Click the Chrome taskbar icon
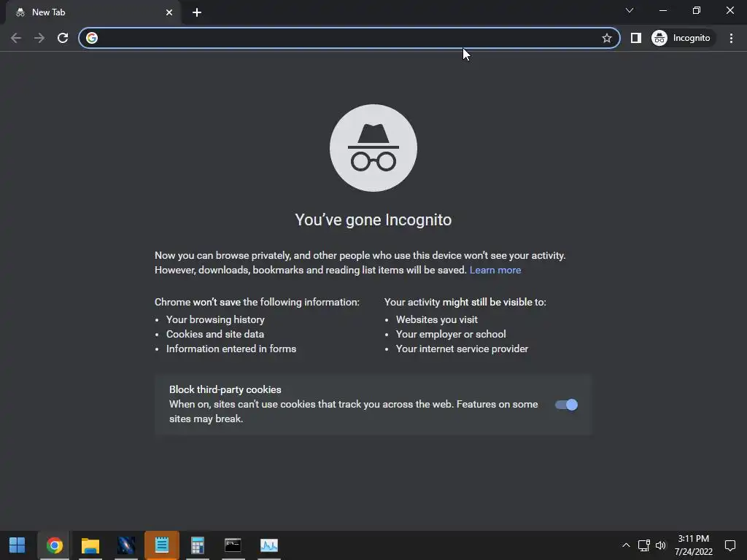The height and width of the screenshot is (560, 747). click(x=54, y=545)
